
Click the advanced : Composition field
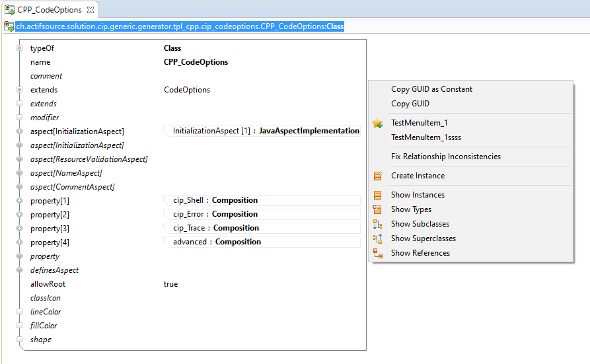click(x=262, y=242)
